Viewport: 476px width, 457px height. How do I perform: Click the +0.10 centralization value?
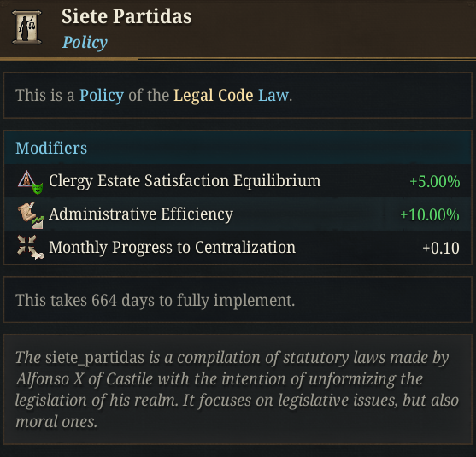pos(441,249)
